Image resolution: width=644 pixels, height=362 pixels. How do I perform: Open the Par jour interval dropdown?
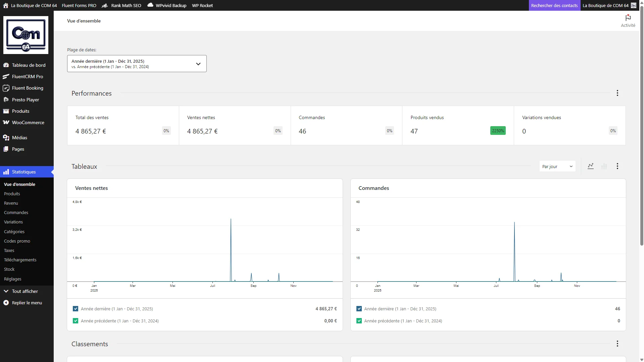(557, 166)
